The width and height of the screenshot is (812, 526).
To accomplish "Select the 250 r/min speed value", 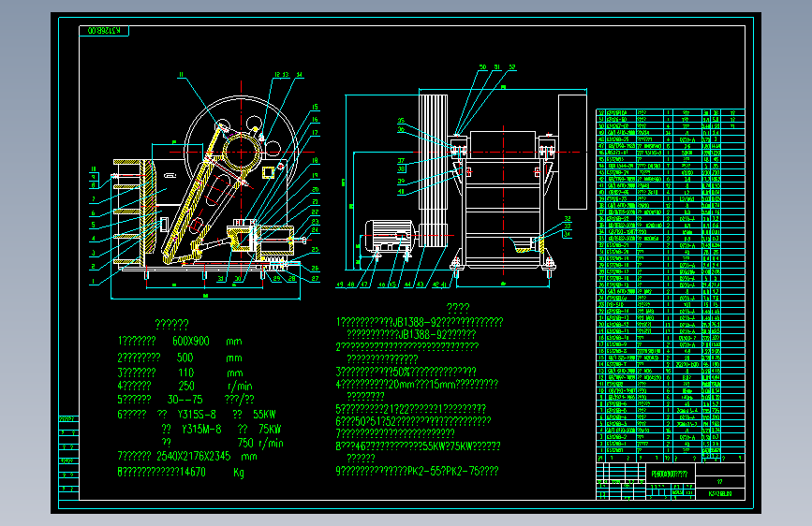I will click(x=186, y=386).
